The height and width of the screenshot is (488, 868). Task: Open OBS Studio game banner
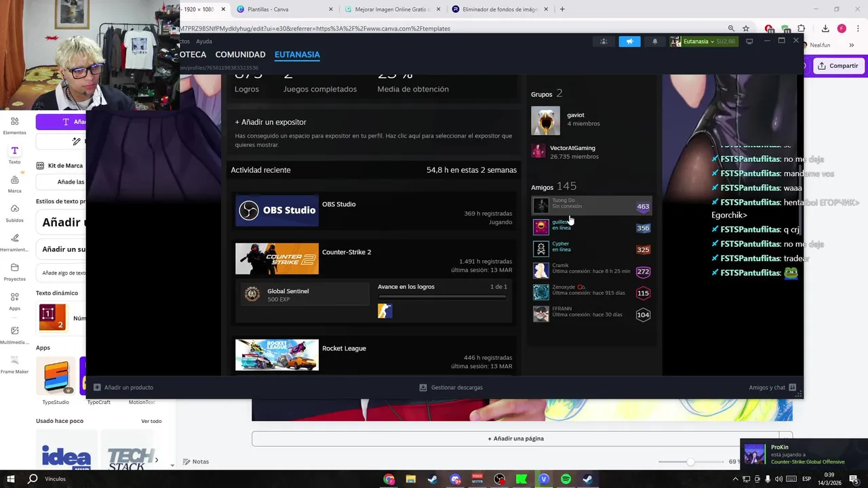[x=277, y=210]
